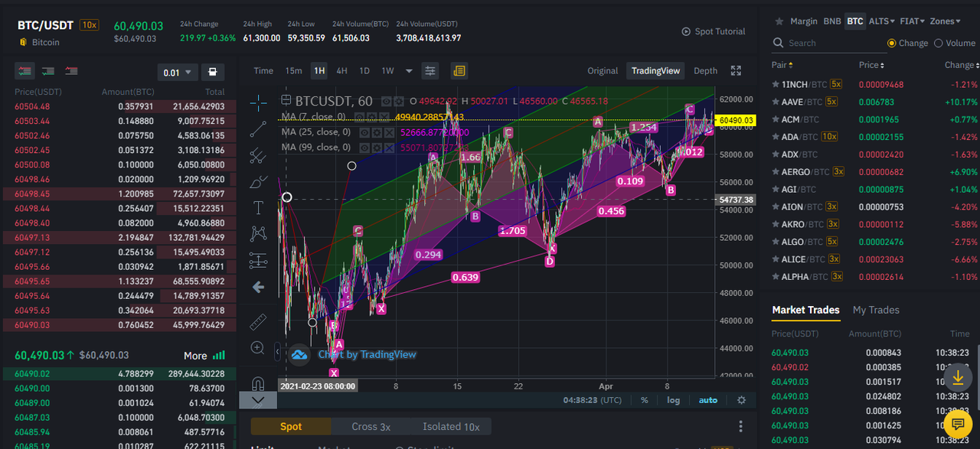Click the Spot Tutorial link
980x449 pixels.
(720, 31)
